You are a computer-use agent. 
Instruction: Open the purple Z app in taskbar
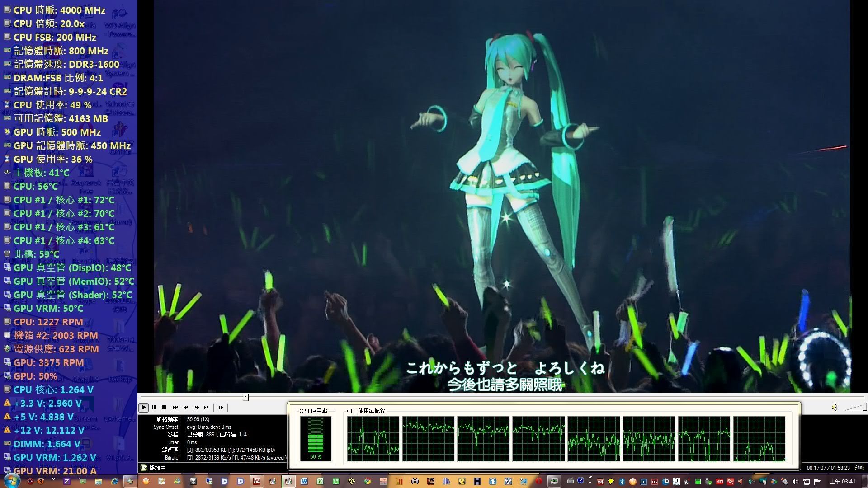point(66,481)
